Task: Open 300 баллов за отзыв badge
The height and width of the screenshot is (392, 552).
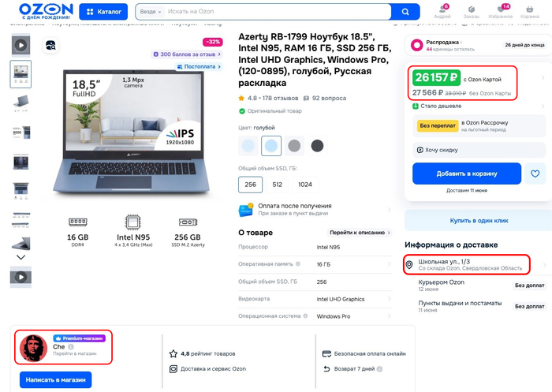Action: 187,54
